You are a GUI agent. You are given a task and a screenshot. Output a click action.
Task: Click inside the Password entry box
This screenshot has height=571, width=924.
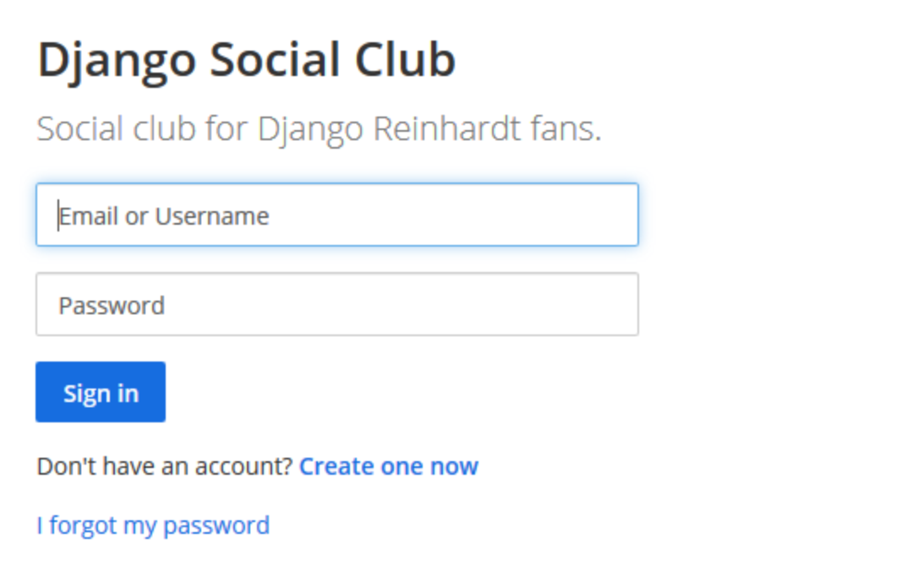[336, 304]
